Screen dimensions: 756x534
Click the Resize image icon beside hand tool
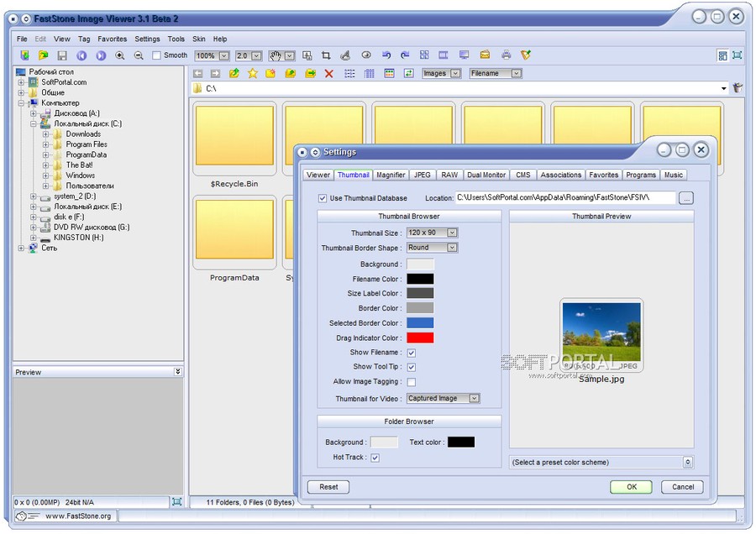[x=307, y=55]
